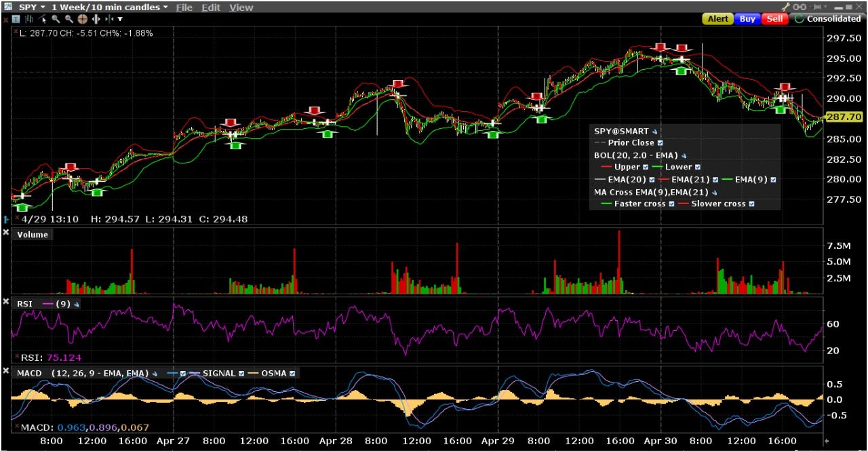Toggle the EMA(21) checkbox
The height and width of the screenshot is (451, 868).
pos(715,180)
